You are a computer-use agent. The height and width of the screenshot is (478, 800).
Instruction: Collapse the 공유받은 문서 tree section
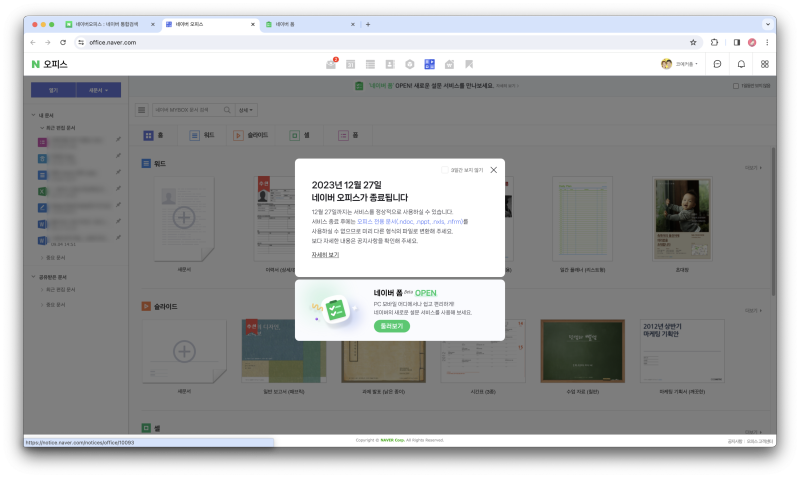[34, 277]
